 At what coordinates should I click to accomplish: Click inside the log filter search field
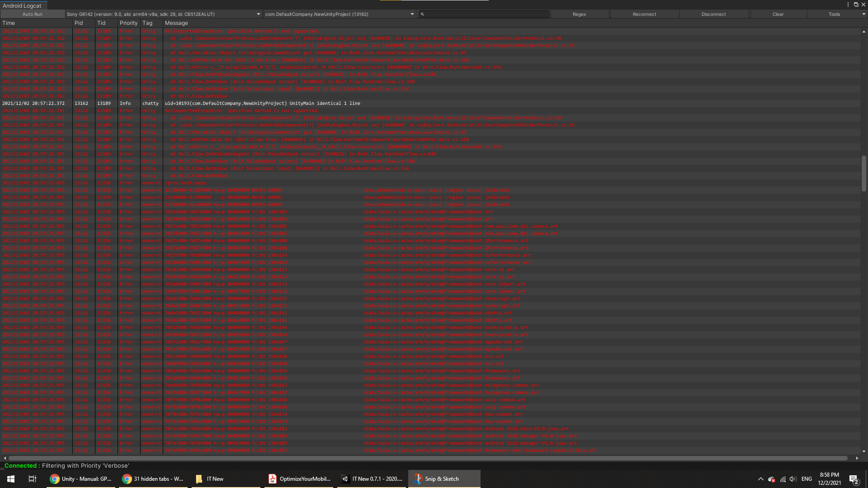coord(486,14)
